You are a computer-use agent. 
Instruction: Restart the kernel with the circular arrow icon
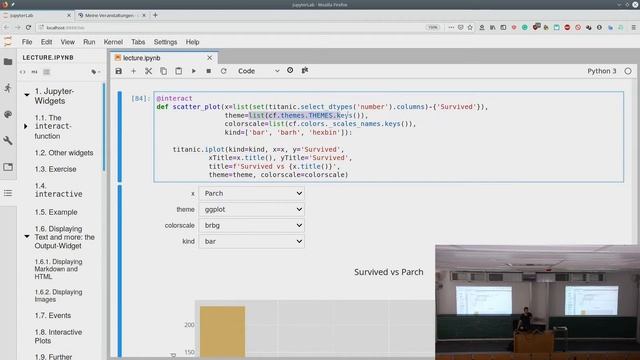point(224,71)
